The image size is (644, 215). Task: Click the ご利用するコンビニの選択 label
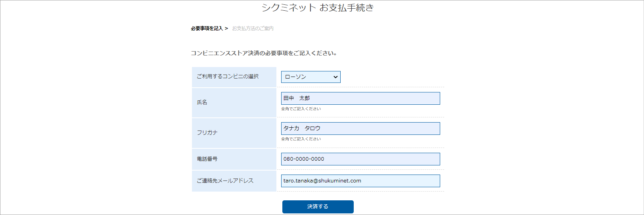pos(228,77)
